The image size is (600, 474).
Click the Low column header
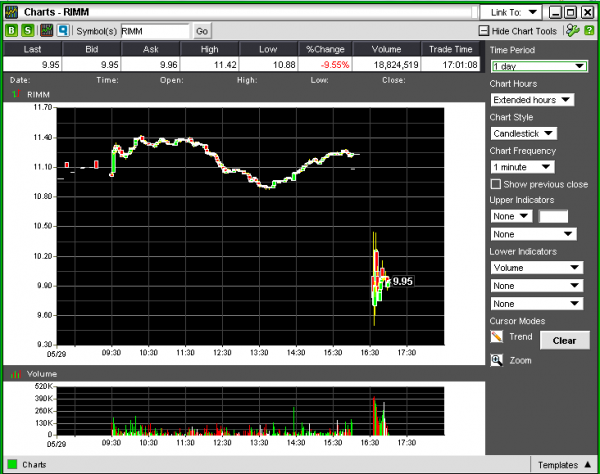(268, 49)
